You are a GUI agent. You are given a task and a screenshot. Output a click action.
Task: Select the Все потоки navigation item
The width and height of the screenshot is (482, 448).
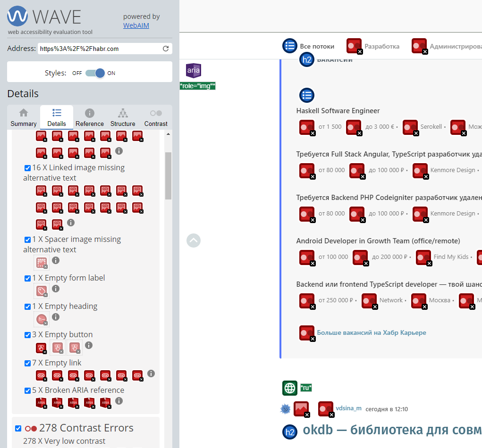pyautogui.click(x=317, y=46)
